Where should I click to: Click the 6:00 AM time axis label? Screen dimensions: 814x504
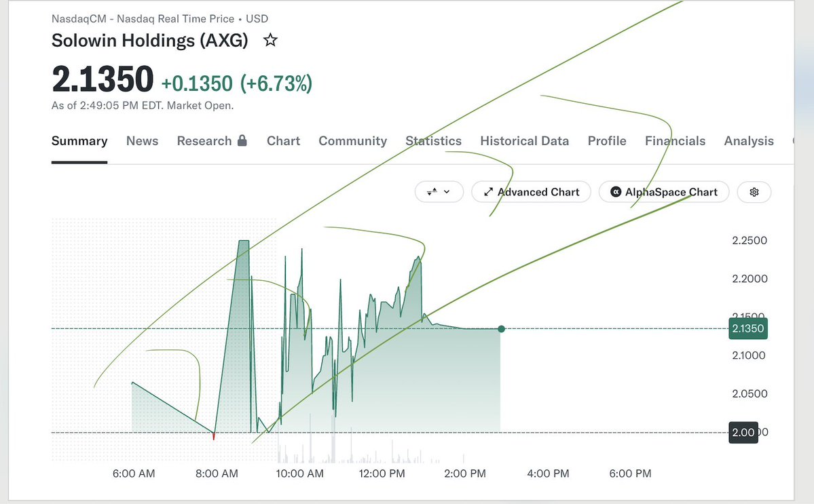point(134,473)
